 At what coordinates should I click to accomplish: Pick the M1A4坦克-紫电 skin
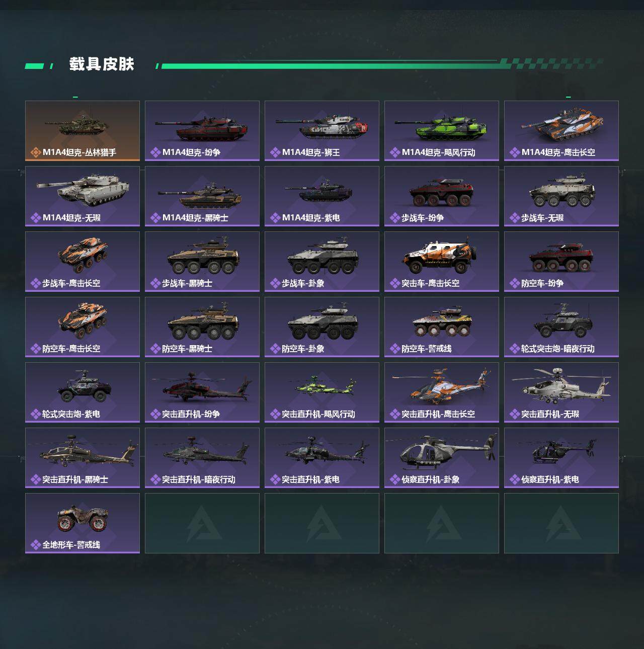point(322,196)
